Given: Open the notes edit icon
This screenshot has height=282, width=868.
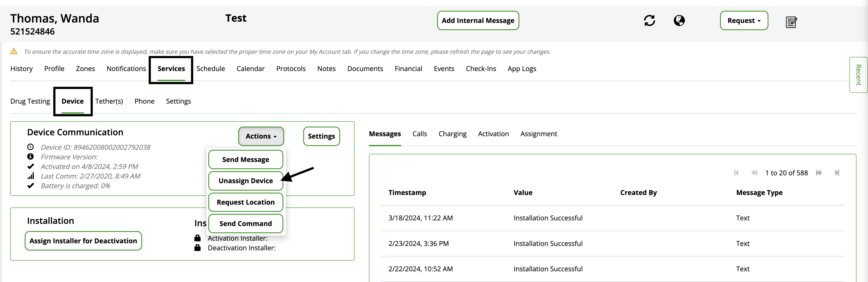Looking at the screenshot, I should pyautogui.click(x=791, y=22).
